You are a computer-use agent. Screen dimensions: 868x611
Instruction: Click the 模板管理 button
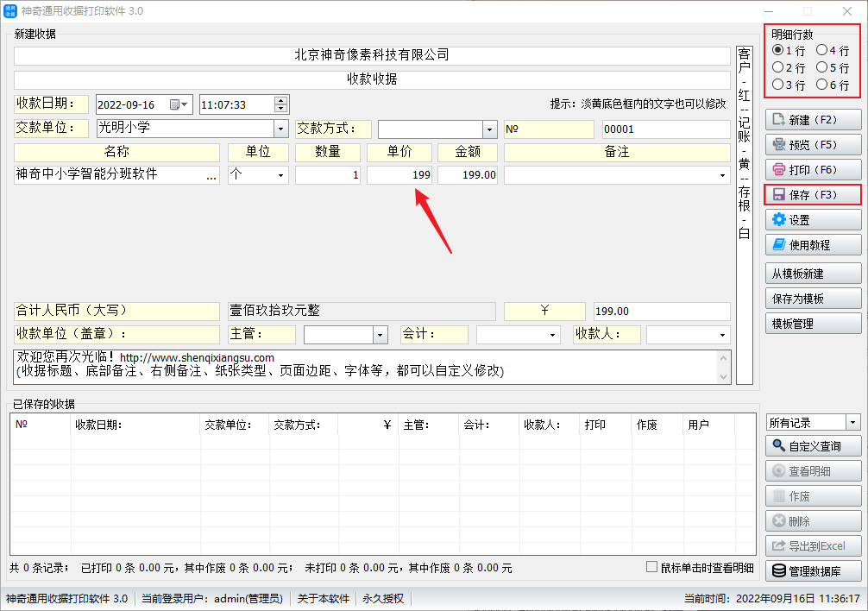click(x=813, y=324)
